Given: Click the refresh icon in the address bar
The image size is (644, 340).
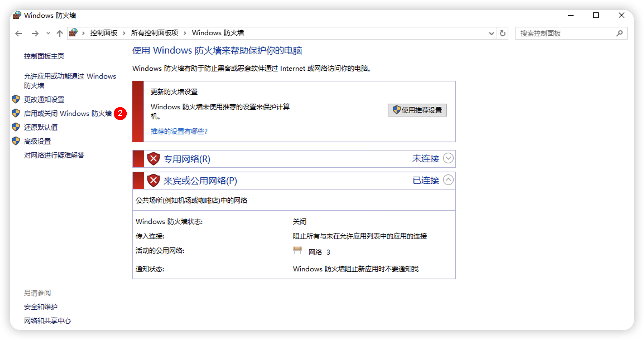Looking at the screenshot, I should click(502, 33).
